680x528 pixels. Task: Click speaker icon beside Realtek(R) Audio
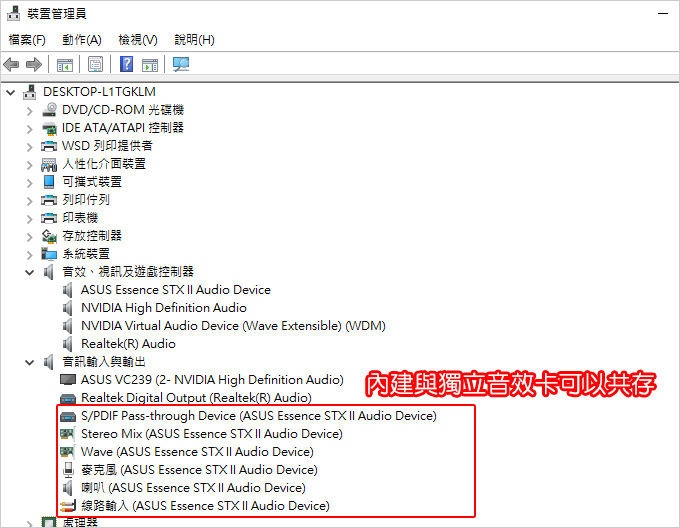tap(68, 344)
